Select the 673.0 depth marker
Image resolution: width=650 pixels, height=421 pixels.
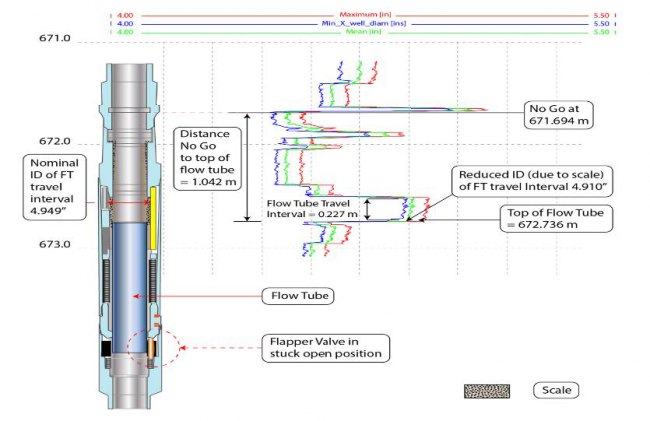[54, 244]
